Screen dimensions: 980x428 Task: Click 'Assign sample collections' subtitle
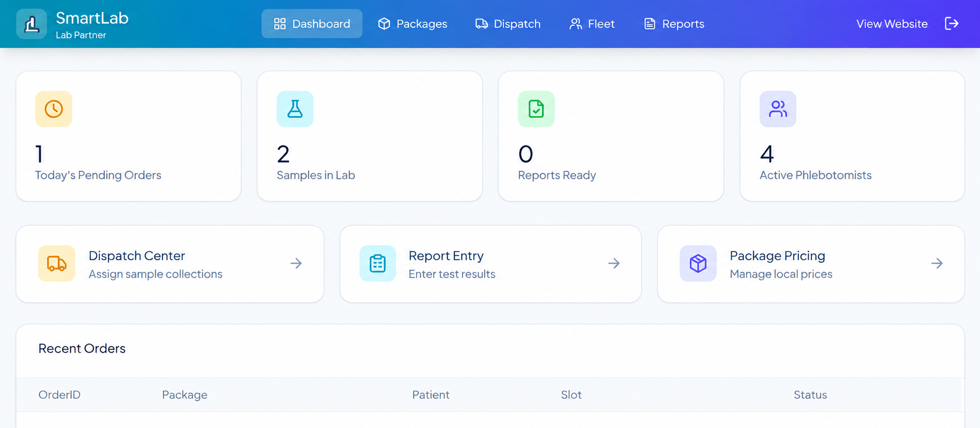pyautogui.click(x=155, y=274)
